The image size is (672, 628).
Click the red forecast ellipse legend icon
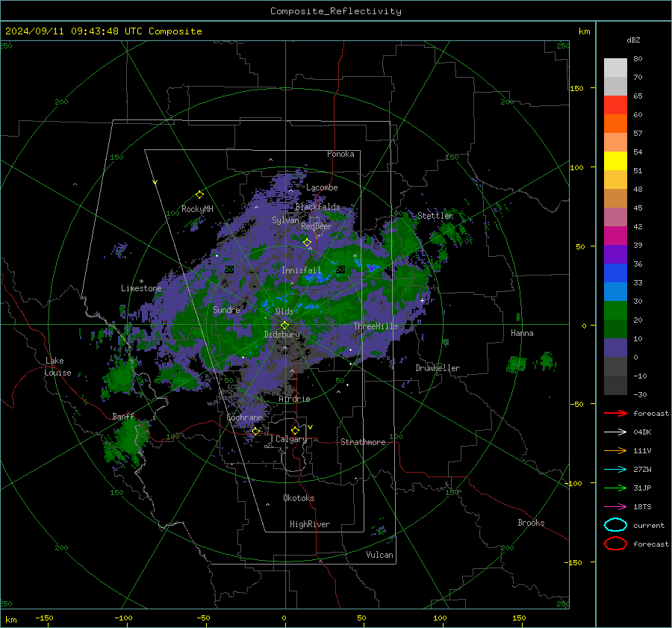[615, 544]
